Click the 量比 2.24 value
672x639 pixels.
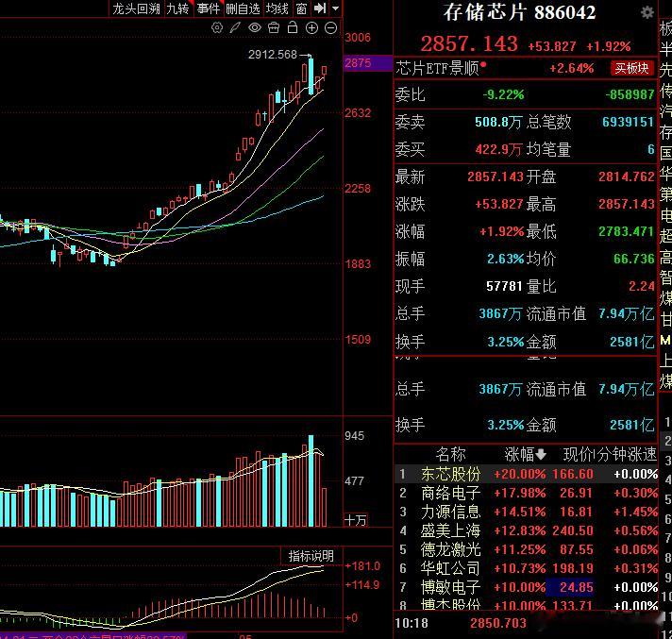pyautogui.click(x=642, y=286)
